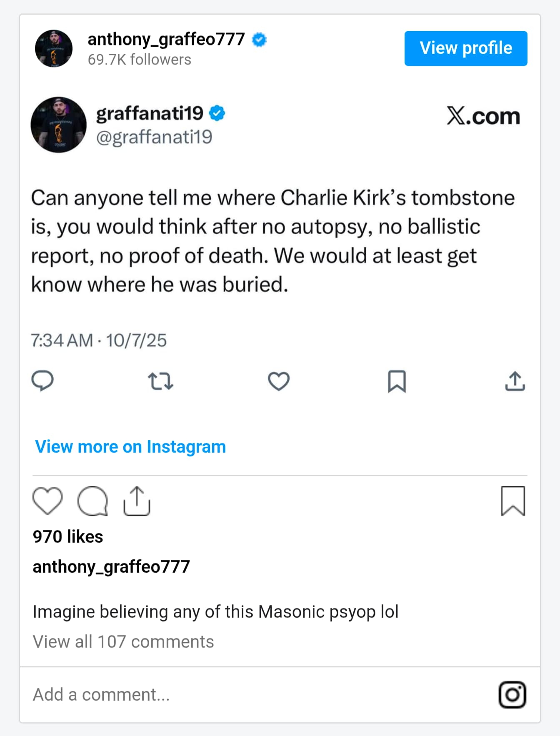Tap the tweet reply bubble icon
This screenshot has width=560, height=736.
pos(42,381)
